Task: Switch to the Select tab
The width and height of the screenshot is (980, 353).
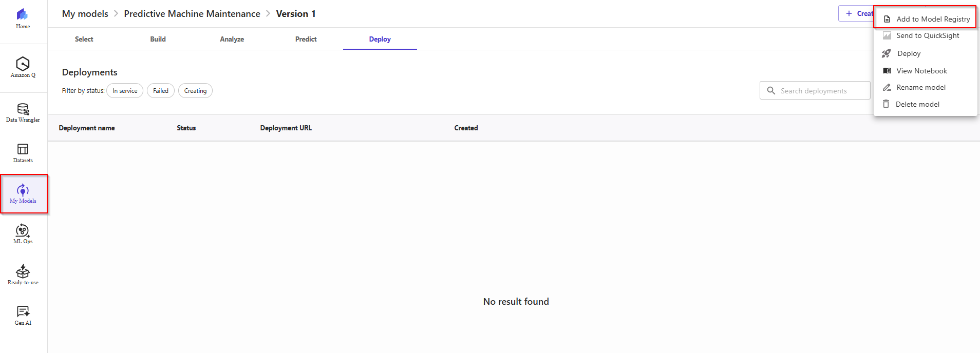Action: 84,39
